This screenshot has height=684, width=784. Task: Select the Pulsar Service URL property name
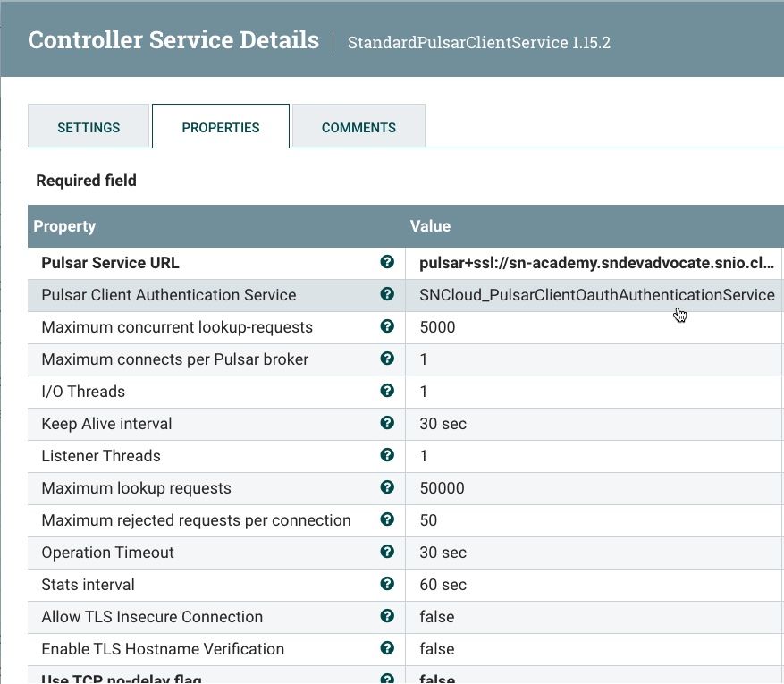pyautogui.click(x=110, y=263)
